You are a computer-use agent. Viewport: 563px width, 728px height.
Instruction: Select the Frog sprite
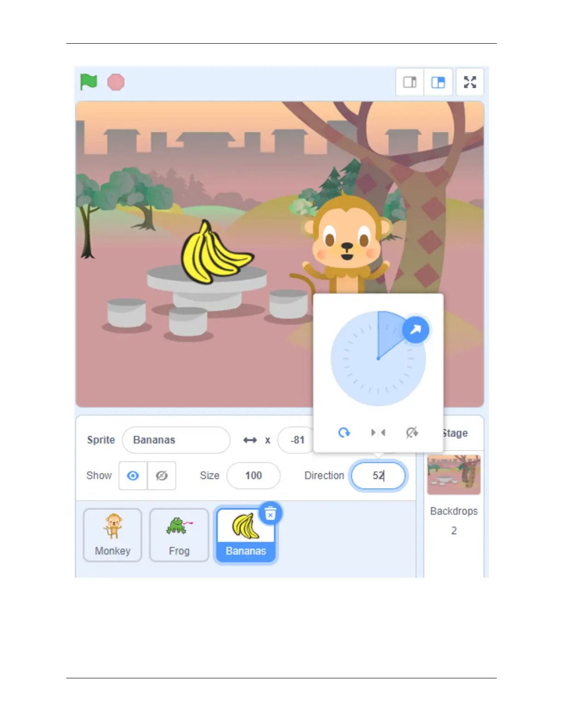point(179,535)
